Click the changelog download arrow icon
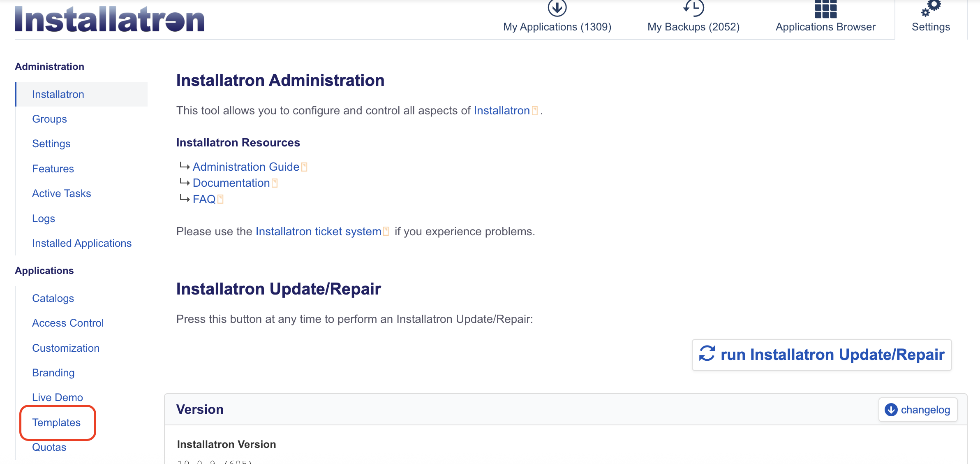This screenshot has height=464, width=980. coord(891,410)
